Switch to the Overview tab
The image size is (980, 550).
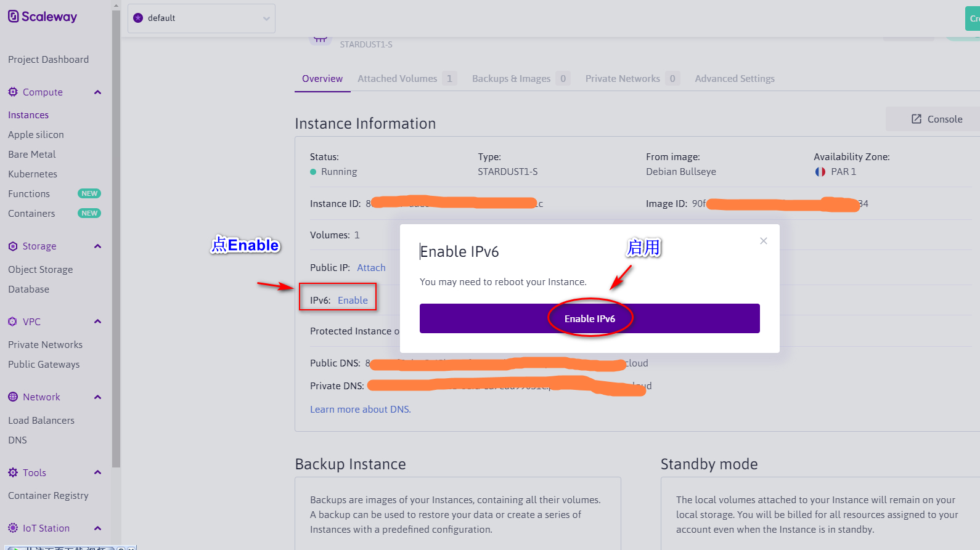[x=322, y=79]
